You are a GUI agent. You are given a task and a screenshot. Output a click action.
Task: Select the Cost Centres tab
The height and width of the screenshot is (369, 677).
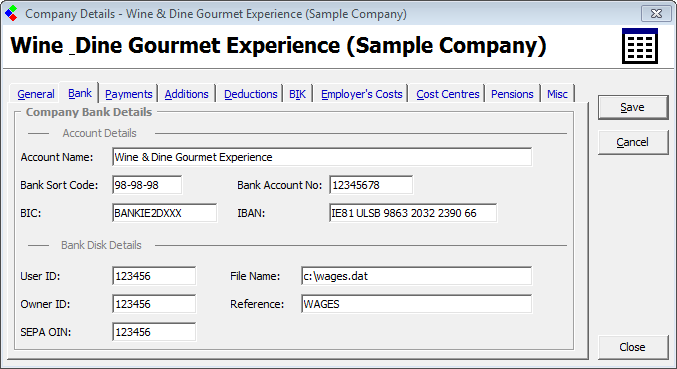point(448,94)
